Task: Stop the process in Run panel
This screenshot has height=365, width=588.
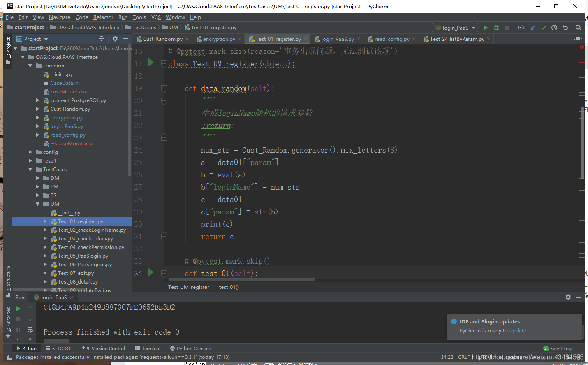Action: pyautogui.click(x=18, y=319)
